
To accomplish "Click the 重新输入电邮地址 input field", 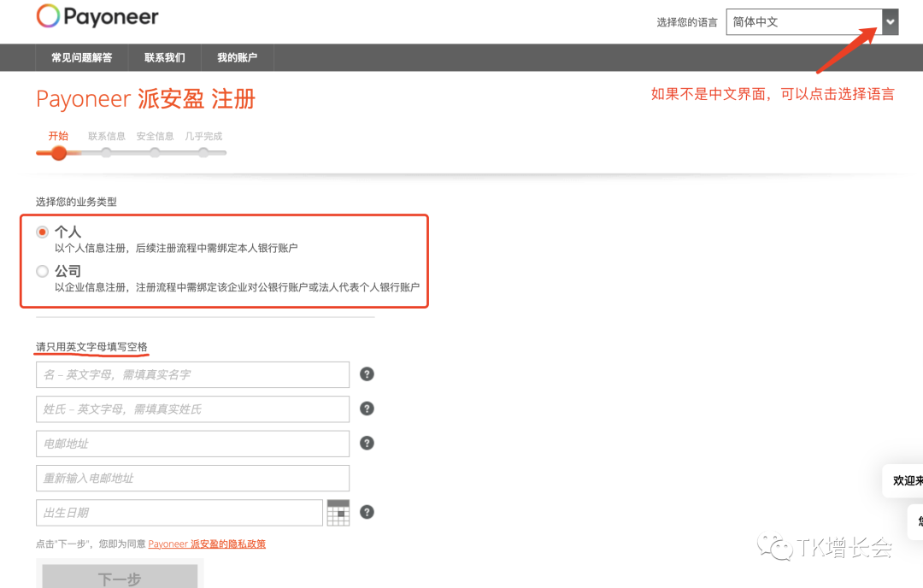I will pyautogui.click(x=192, y=478).
